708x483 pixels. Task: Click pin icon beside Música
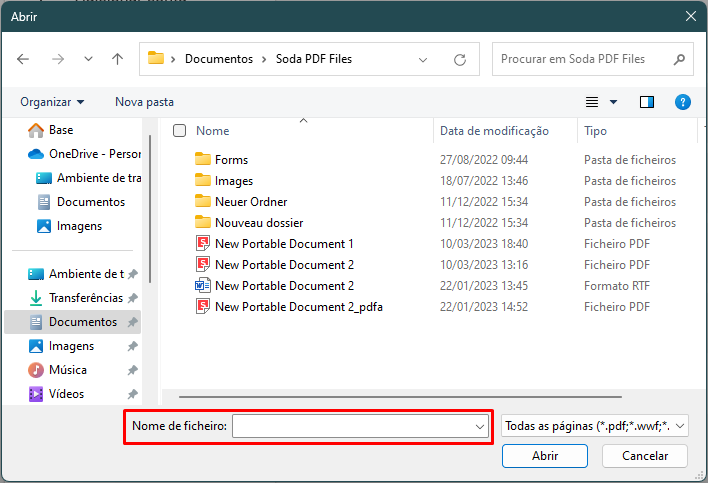(x=132, y=370)
